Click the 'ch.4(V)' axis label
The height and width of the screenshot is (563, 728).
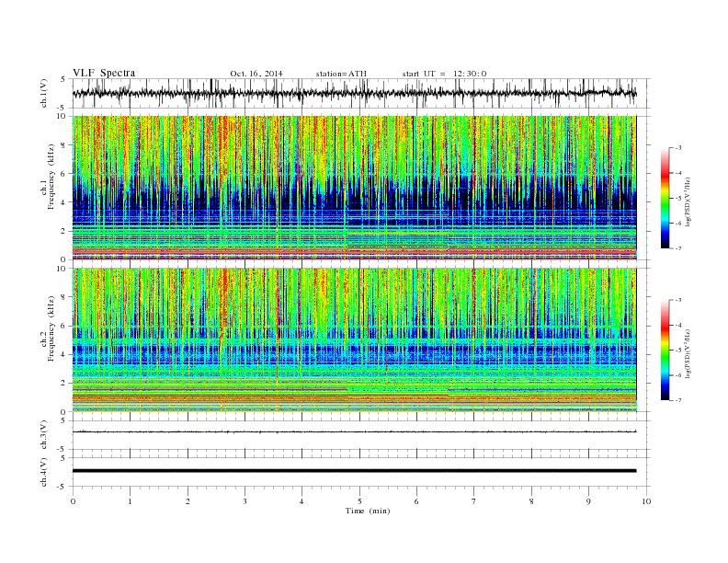click(x=44, y=472)
